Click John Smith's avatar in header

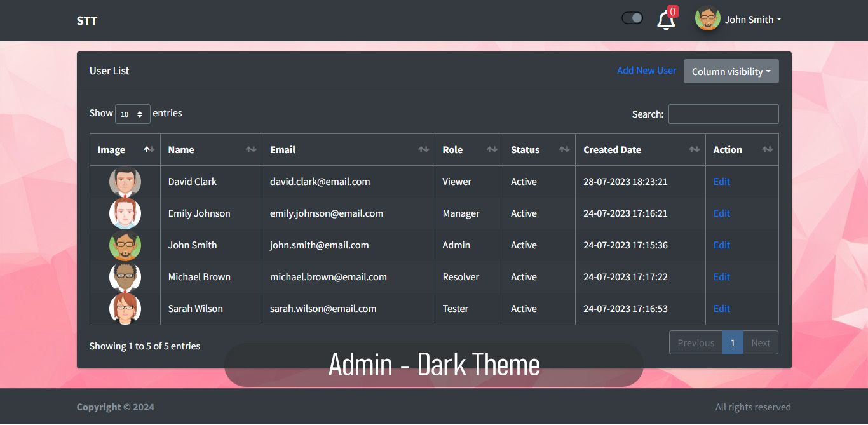pyautogui.click(x=707, y=19)
